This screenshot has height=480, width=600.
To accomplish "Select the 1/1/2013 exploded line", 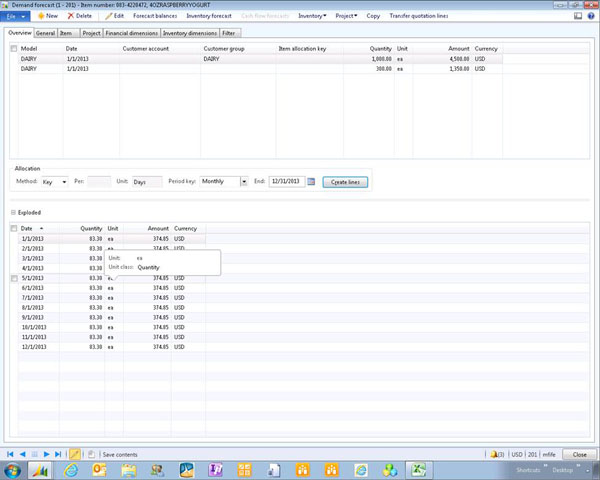I will click(x=112, y=239).
